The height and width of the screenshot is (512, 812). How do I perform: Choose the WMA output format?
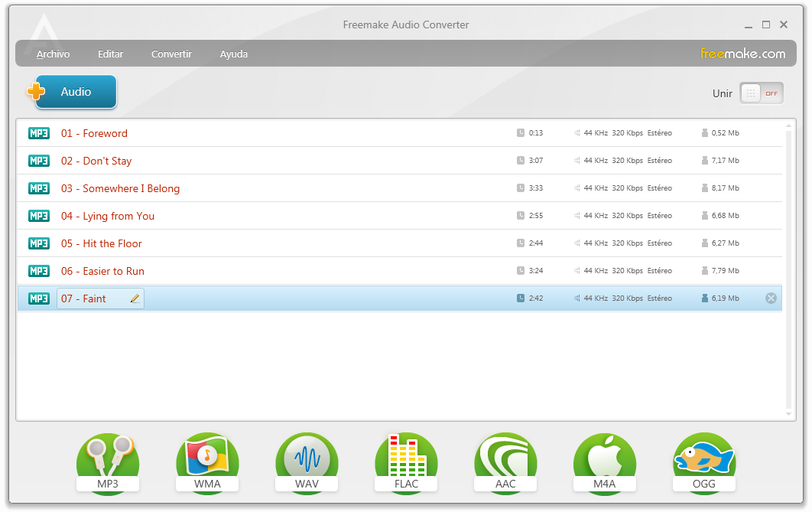click(x=207, y=463)
